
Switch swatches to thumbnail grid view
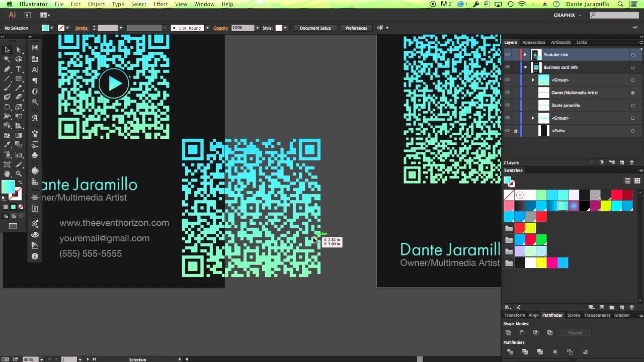tap(637, 181)
